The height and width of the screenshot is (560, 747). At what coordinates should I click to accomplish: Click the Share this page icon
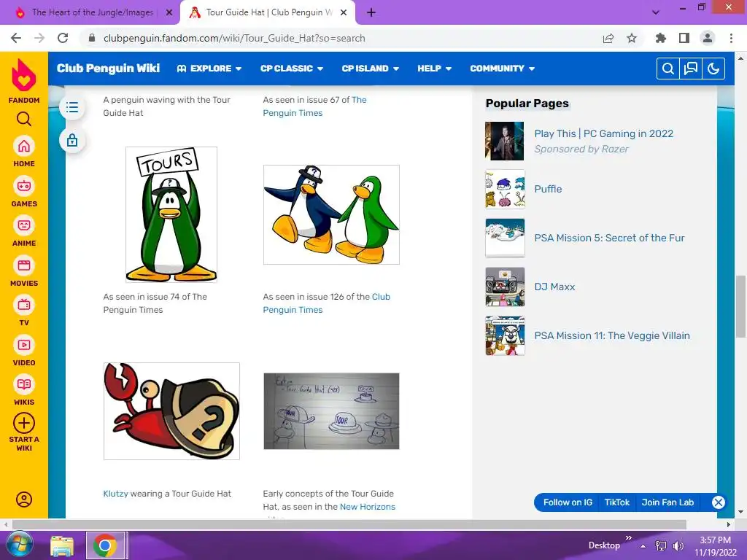[608, 38]
